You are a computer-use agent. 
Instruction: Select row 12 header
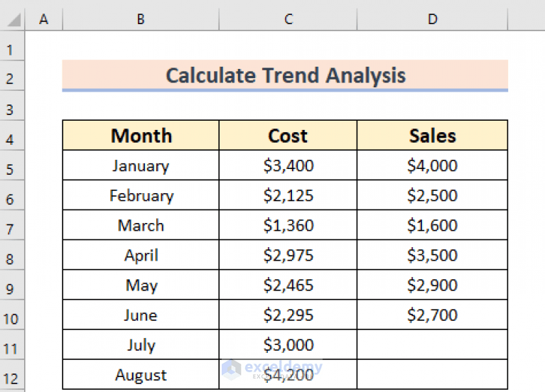point(12,375)
